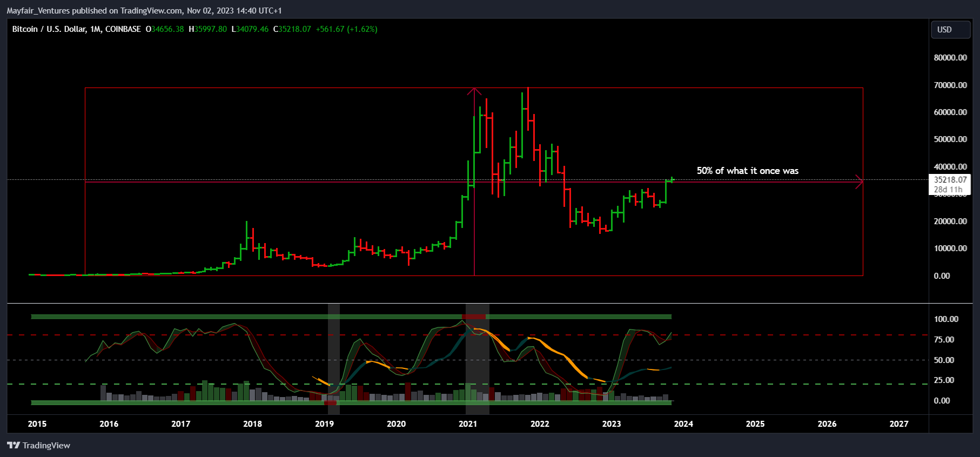Click the TradingView logo at the bottom
This screenshot has width=980, height=457.
tap(38, 445)
